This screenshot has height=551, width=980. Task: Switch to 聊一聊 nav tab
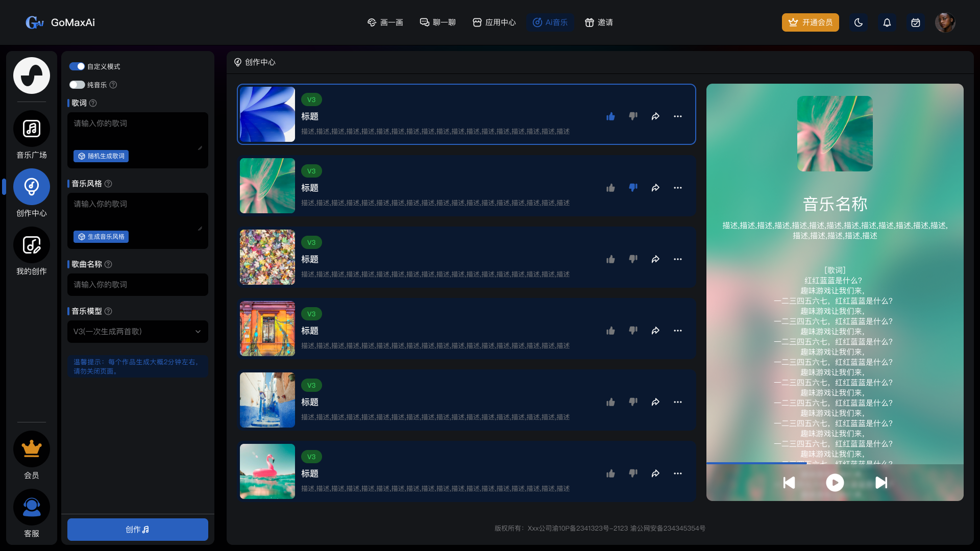pyautogui.click(x=437, y=22)
